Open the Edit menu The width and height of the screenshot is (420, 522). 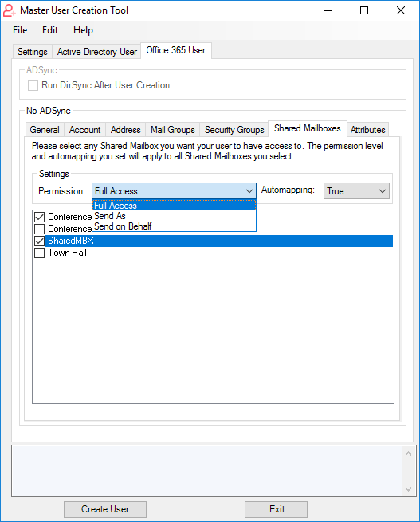[x=50, y=30]
